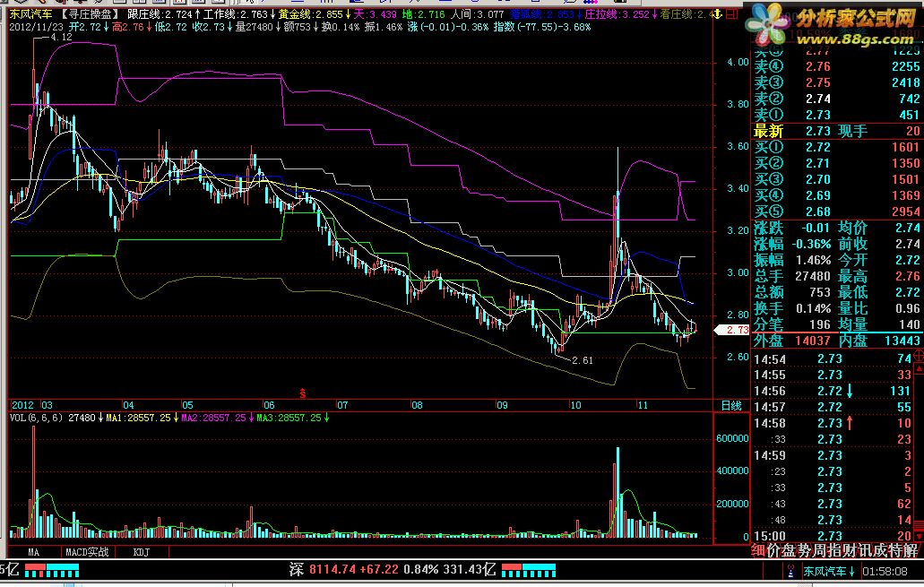Click the yellow anchor icon above the chart

[717, 13]
